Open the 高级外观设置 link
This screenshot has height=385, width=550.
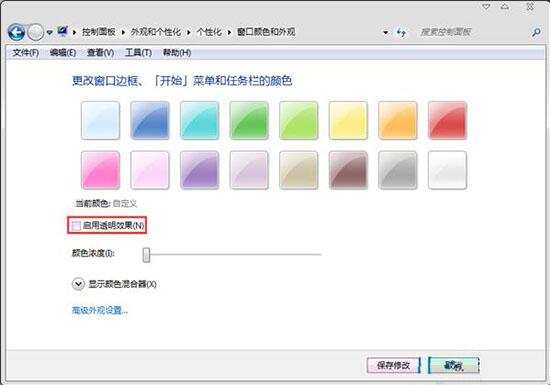tap(100, 310)
